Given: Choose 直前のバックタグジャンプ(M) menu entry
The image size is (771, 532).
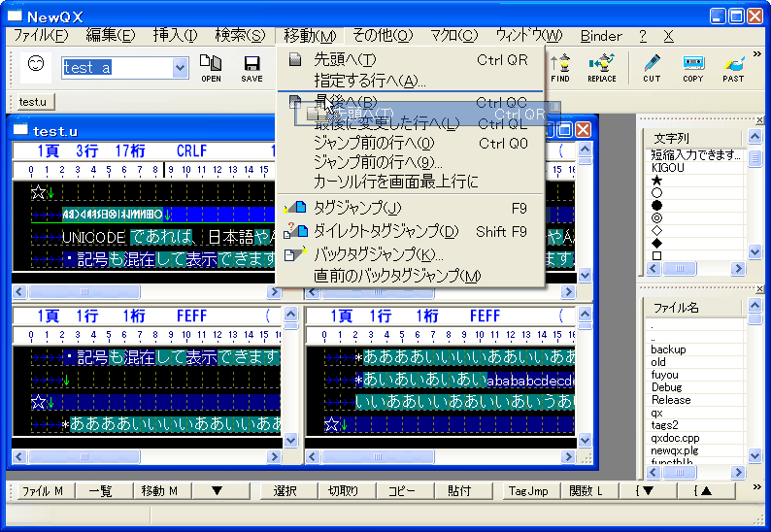Looking at the screenshot, I should 411,276.
